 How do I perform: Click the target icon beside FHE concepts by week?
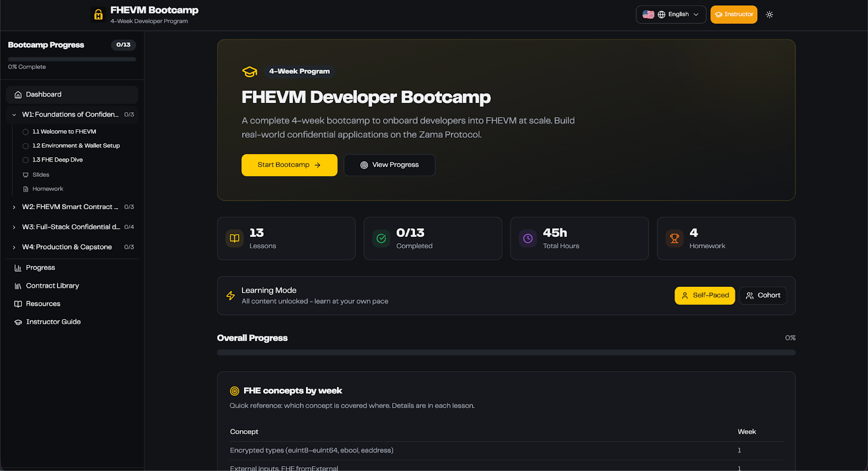click(x=234, y=391)
